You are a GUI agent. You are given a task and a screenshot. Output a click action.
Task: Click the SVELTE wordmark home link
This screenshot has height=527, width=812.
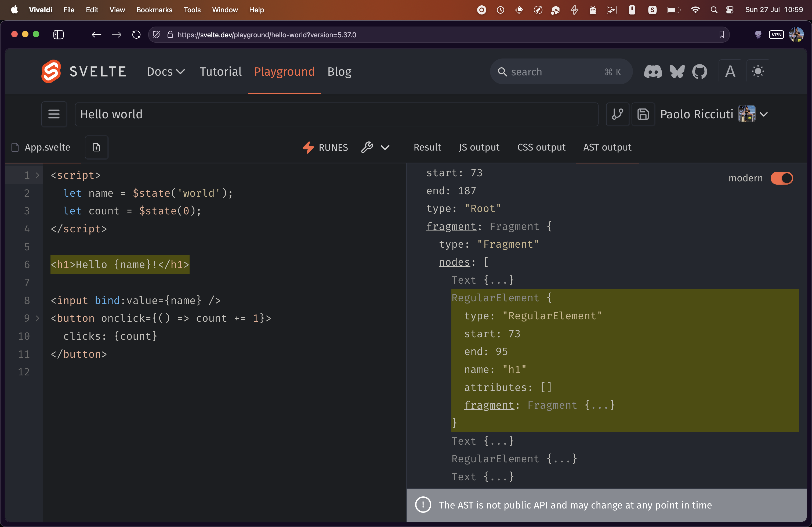98,72
